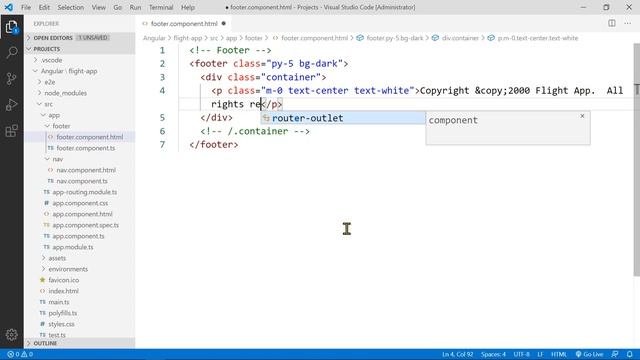The image size is (640, 360).
Task: Open the editor More Actions ellipsis
Action: pos(627,23)
